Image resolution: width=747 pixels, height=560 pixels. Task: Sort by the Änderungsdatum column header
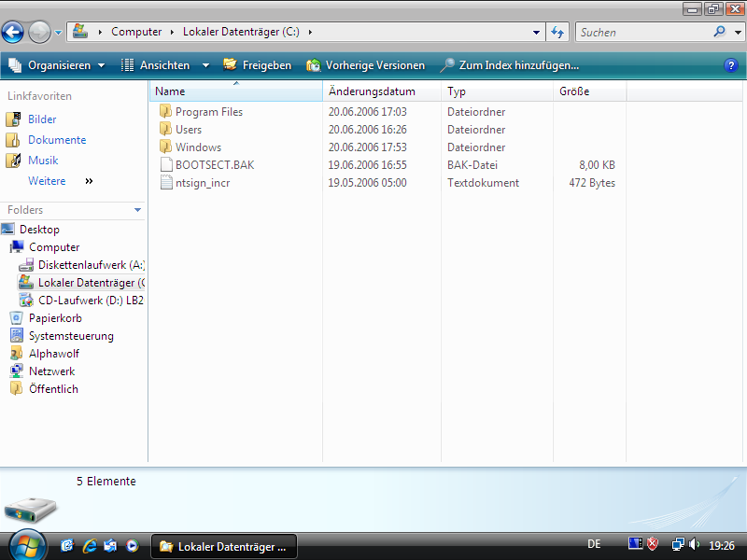pos(372,91)
